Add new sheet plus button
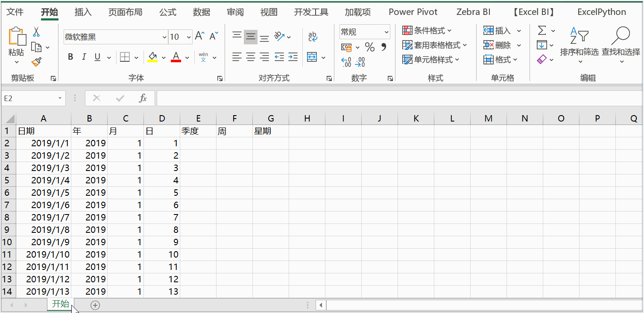 (x=95, y=305)
